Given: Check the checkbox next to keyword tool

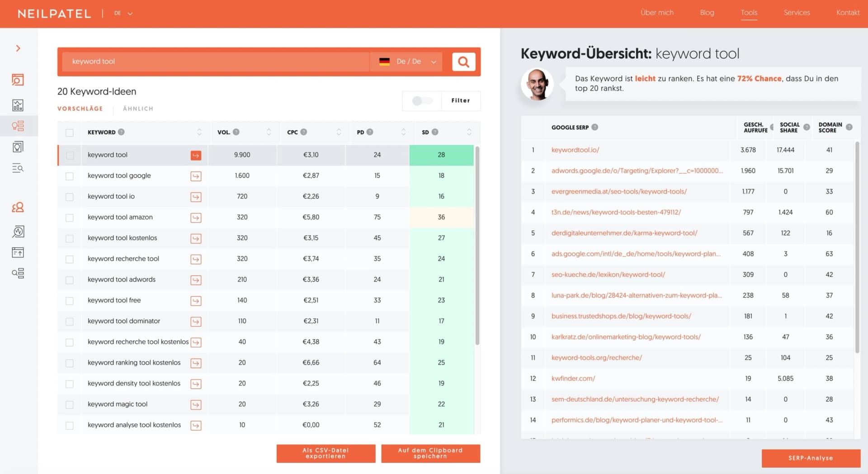Looking at the screenshot, I should point(70,155).
